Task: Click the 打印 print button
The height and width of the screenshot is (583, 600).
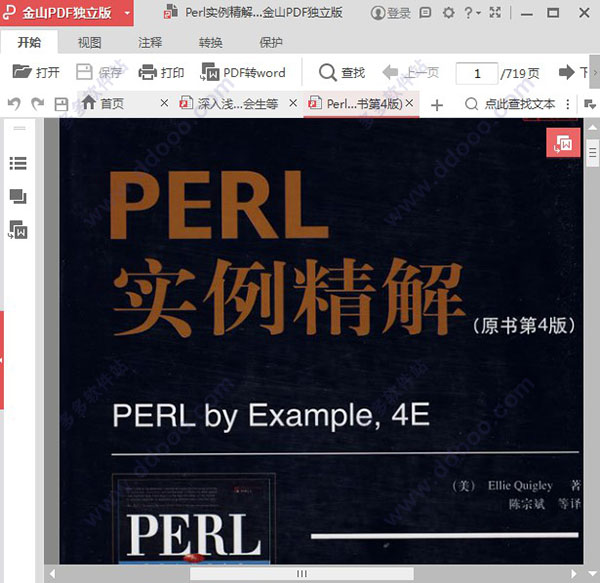Action: (x=161, y=72)
